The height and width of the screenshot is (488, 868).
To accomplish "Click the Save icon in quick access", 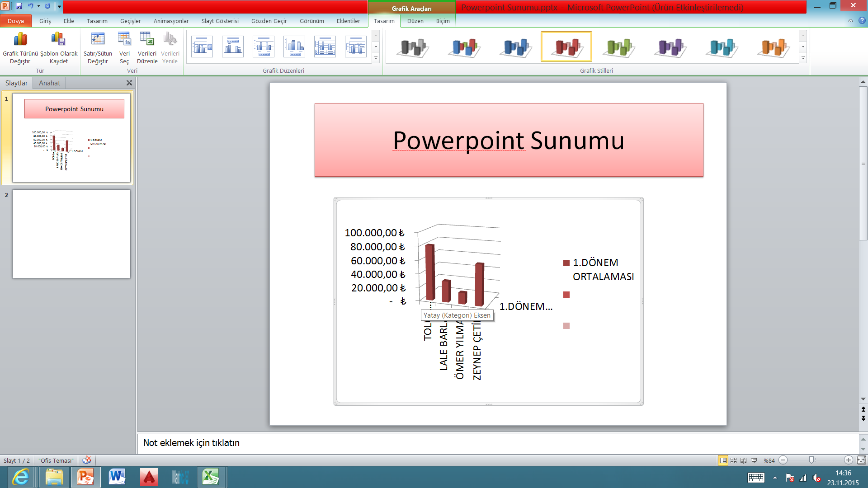I will [x=19, y=6].
